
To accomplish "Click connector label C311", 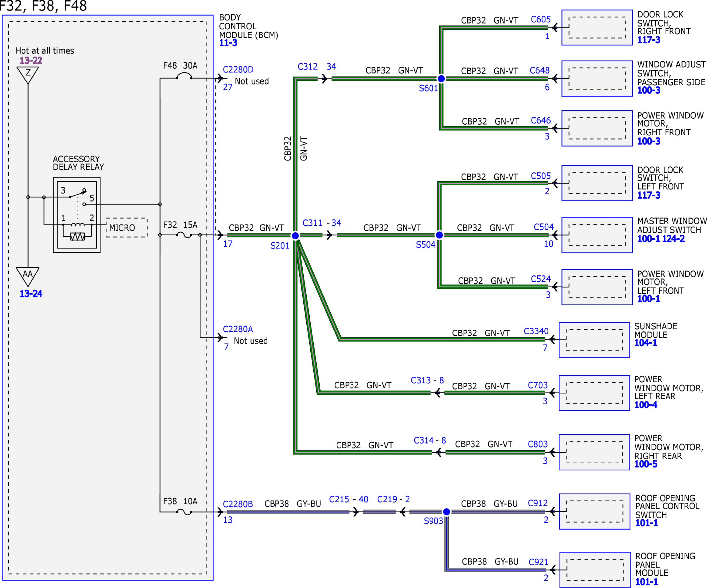I will coord(312,223).
